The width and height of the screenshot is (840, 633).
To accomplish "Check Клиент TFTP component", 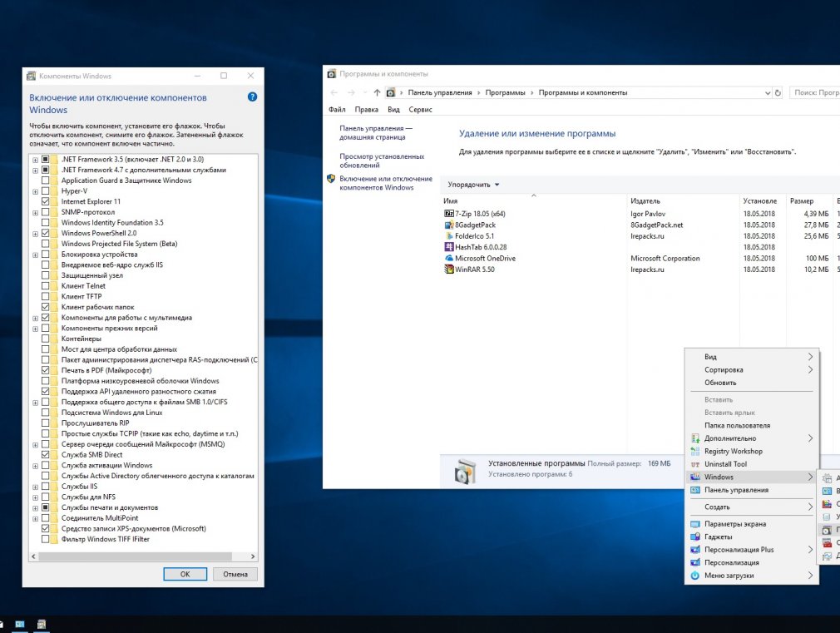I will point(46,296).
